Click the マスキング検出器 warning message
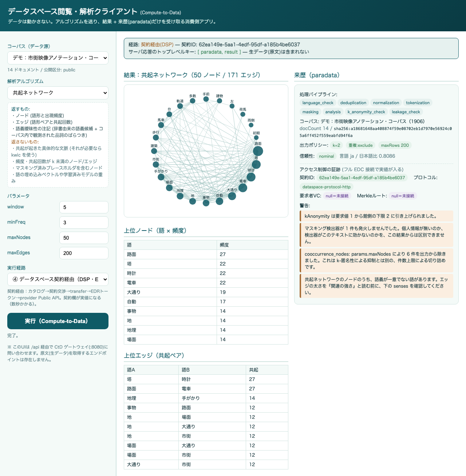The image size is (466, 476). [376, 235]
